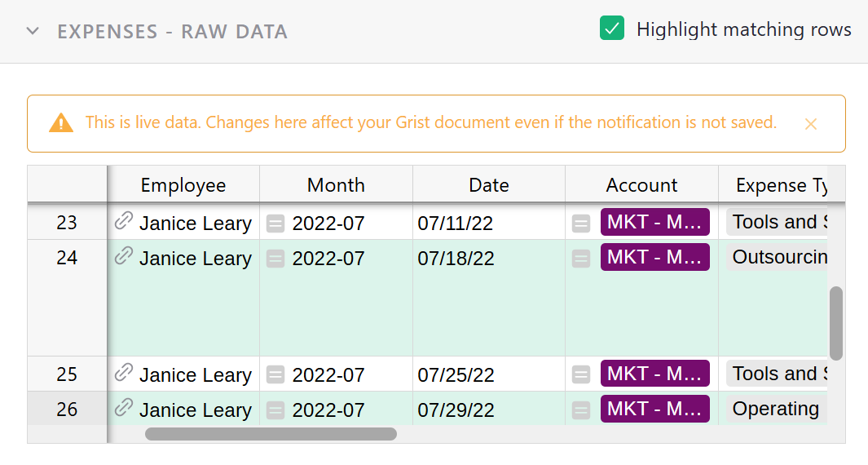Click the link icon in row 24 Employee cell
Viewport: 868px width, 465px height.
point(123,257)
